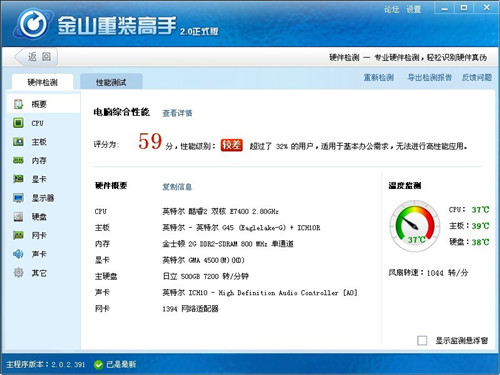Select the CPU chip icon in sidebar
This screenshot has height=375, width=500.
click(x=18, y=123)
